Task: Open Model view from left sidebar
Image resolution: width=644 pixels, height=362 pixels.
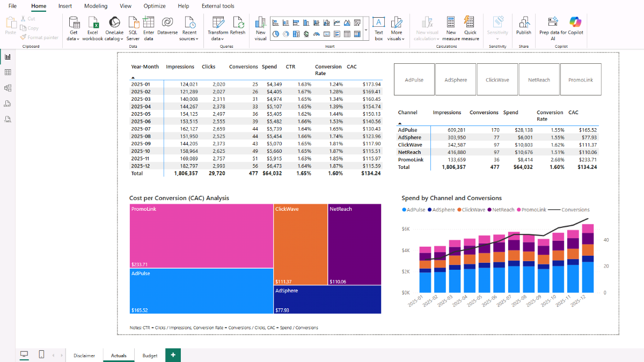Action: 8,88
